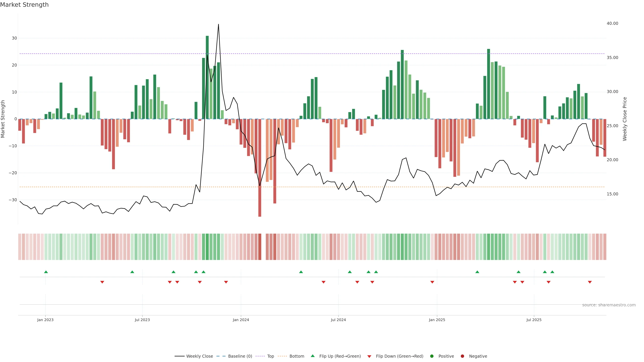Click the source: sharemaestro.com text
The image size is (644, 362).
[x=609, y=305]
